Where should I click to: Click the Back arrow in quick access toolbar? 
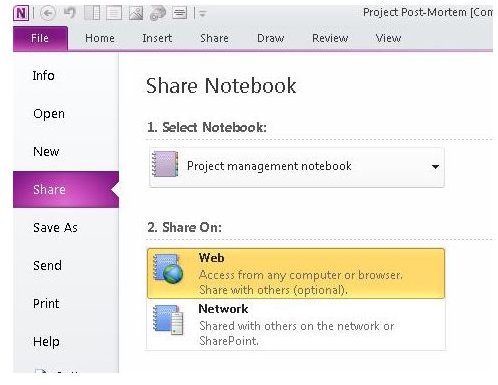point(48,13)
